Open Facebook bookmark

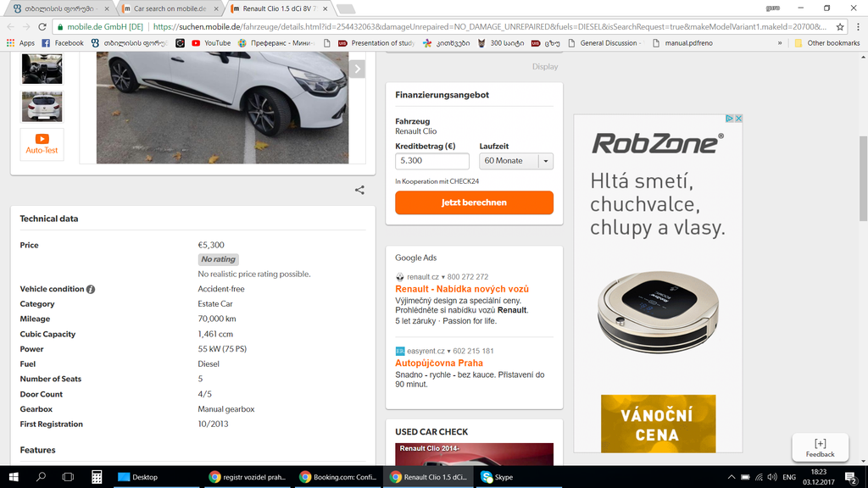[x=63, y=42]
